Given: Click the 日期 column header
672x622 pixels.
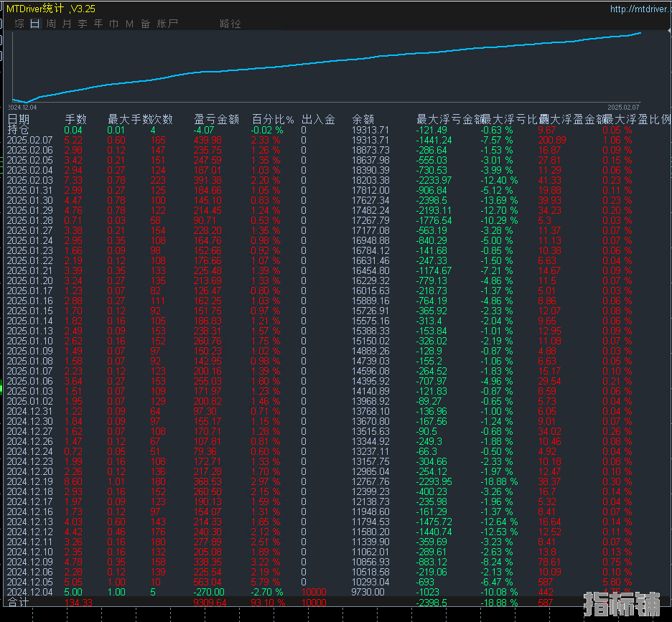Looking at the screenshot, I should (x=19, y=119).
